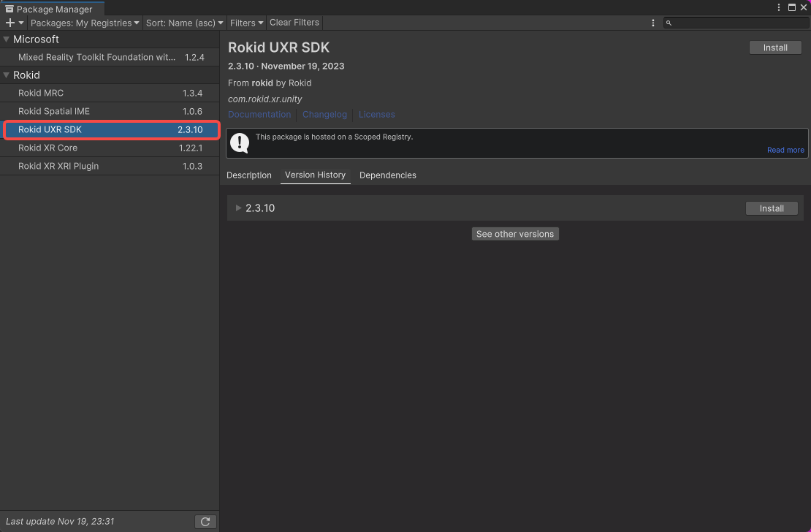The image size is (811, 532).
Task: Open the Changelog link
Action: [324, 115]
